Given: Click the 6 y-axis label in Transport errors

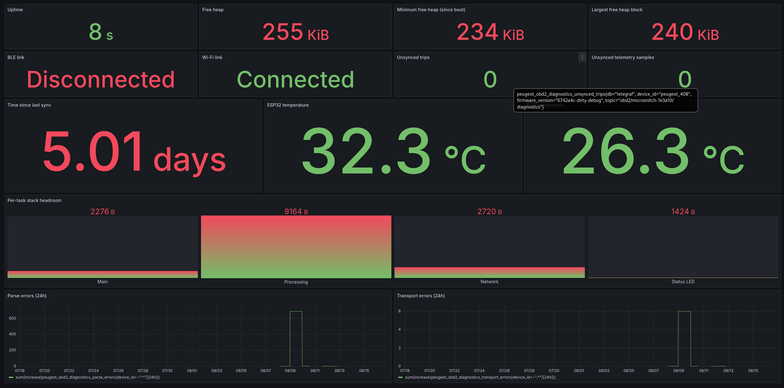Looking at the screenshot, I should pos(400,311).
